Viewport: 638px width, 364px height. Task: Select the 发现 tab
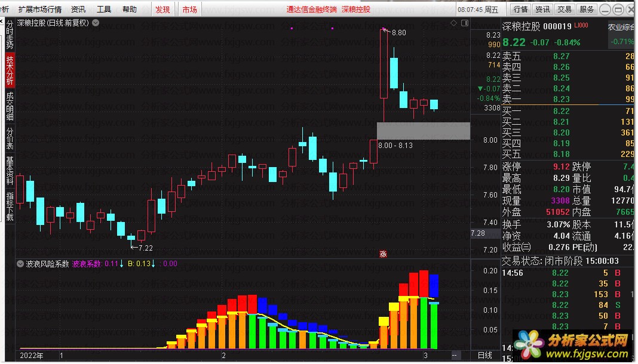tap(162, 10)
